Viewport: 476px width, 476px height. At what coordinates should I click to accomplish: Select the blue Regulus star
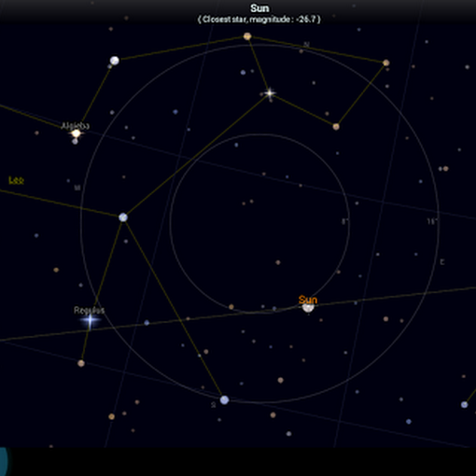[90, 321]
